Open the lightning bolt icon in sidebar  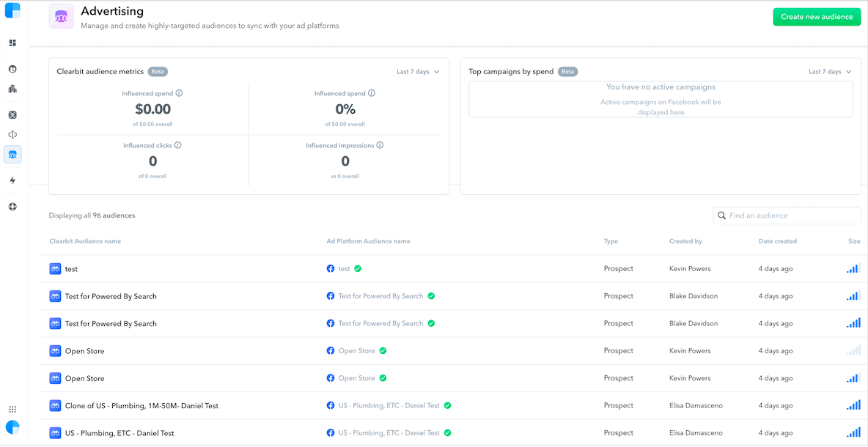tap(12, 180)
